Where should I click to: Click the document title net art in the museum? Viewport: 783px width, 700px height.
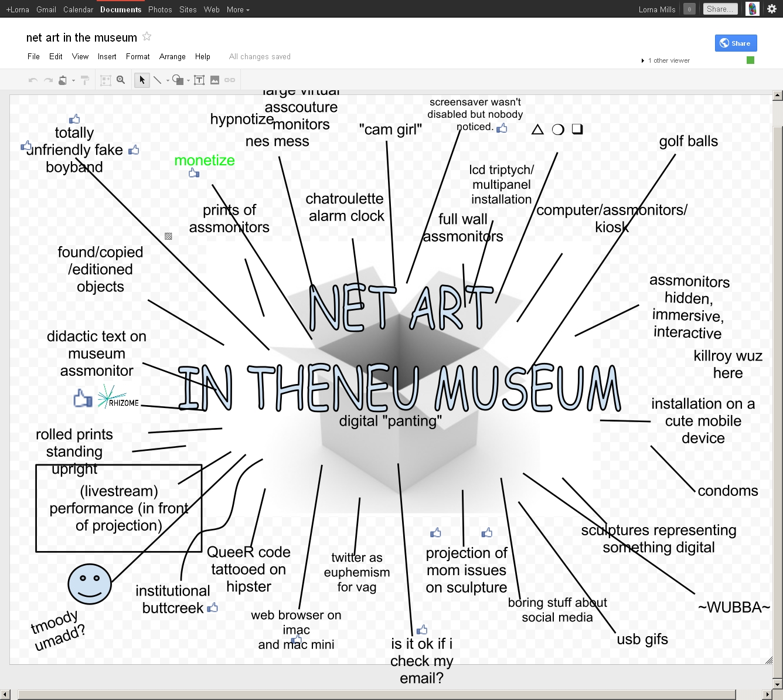click(x=81, y=38)
